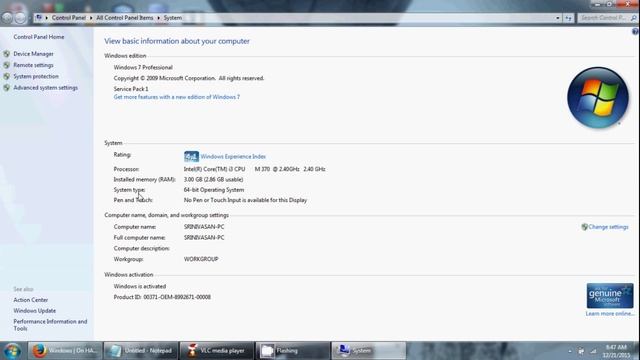Switch to VLC media player taskbar button
Image resolution: width=640 pixels, height=360 pixels.
tap(217, 351)
